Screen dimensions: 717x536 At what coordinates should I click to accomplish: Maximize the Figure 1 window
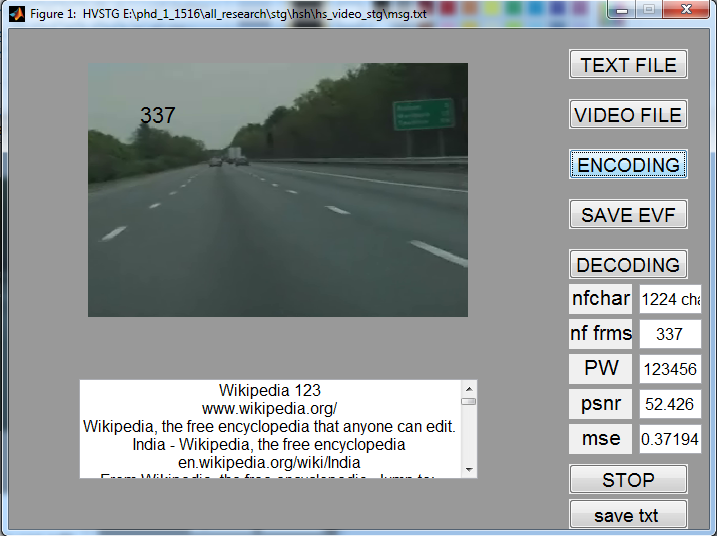point(648,10)
